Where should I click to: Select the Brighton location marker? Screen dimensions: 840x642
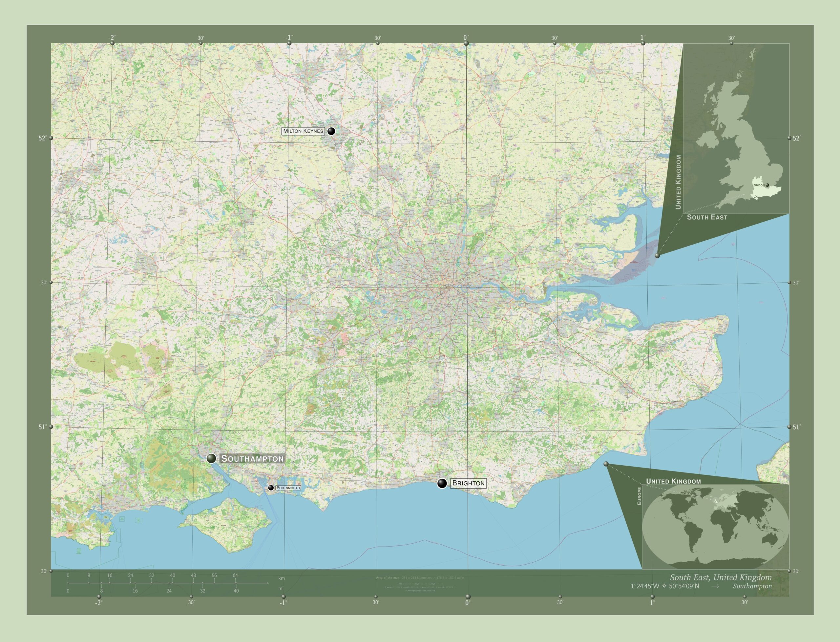pos(442,484)
